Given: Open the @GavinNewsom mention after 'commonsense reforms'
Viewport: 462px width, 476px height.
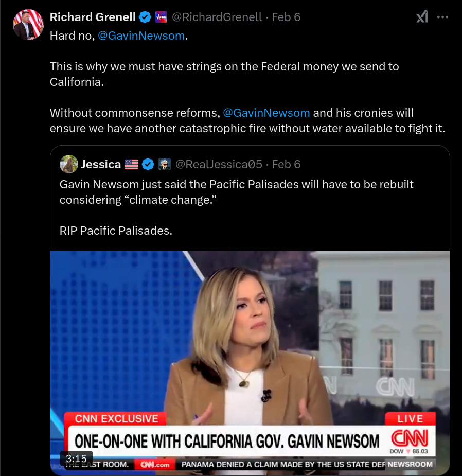Looking at the screenshot, I should pos(266,113).
